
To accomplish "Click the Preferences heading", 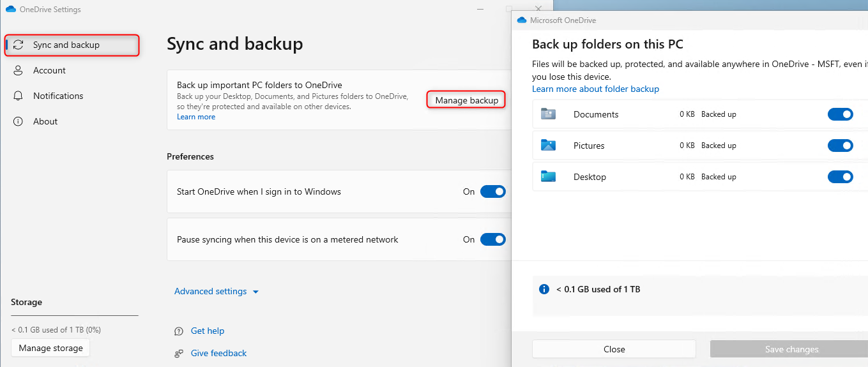I will pyautogui.click(x=190, y=156).
